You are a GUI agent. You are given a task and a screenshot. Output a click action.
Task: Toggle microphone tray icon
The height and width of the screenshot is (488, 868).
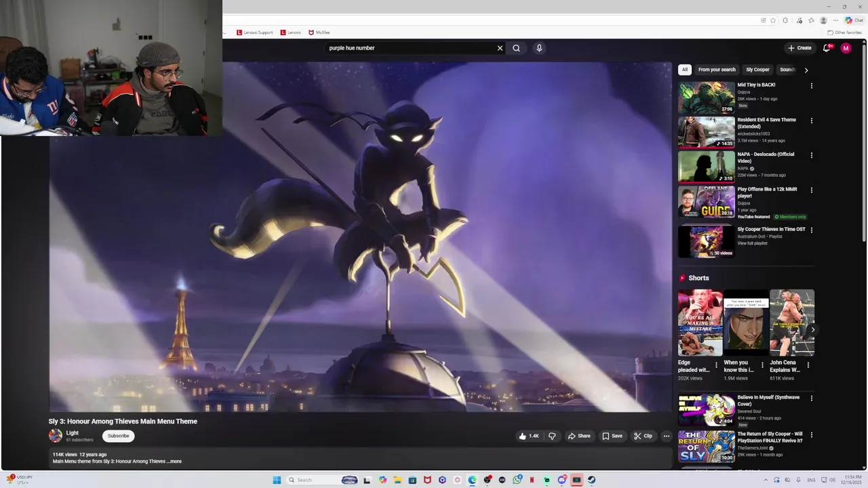798,480
